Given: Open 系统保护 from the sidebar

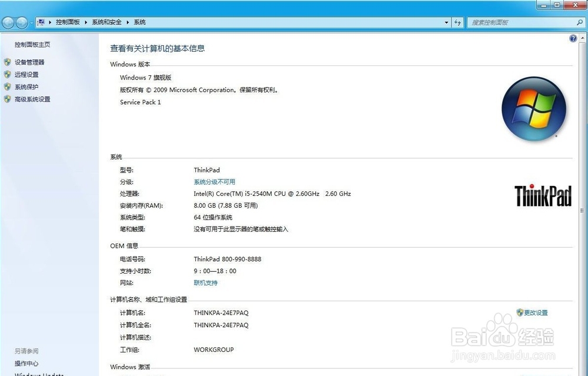Looking at the screenshot, I should 26,87.
